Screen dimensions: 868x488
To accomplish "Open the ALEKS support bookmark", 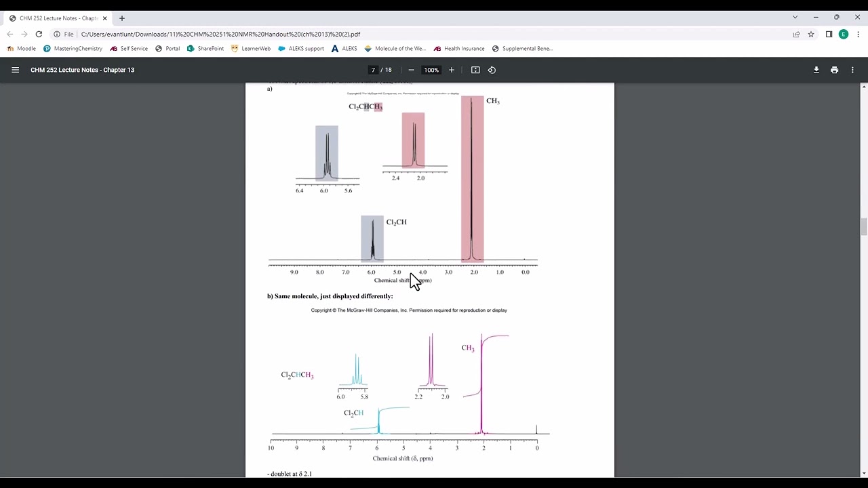I will (x=301, y=49).
